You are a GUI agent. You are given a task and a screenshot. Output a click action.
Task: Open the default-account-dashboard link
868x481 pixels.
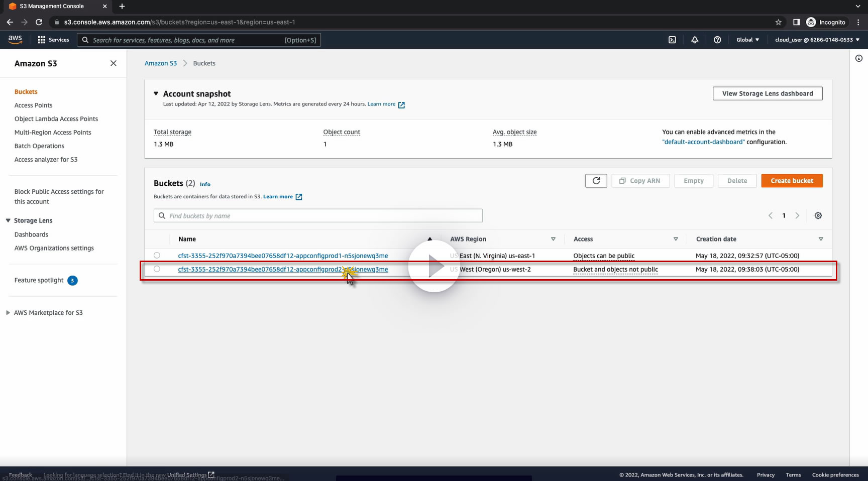[703, 142]
